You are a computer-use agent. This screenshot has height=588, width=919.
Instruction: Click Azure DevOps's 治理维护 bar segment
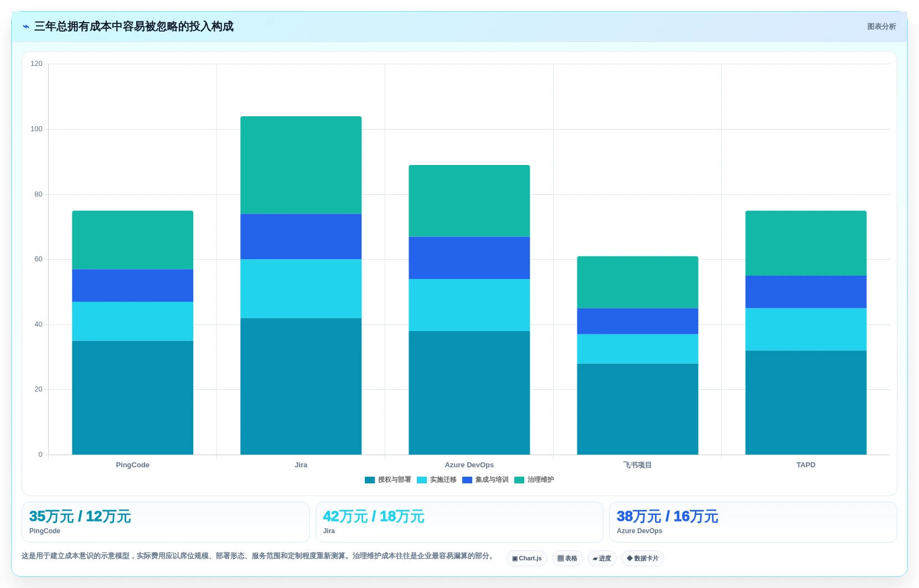coord(469,201)
